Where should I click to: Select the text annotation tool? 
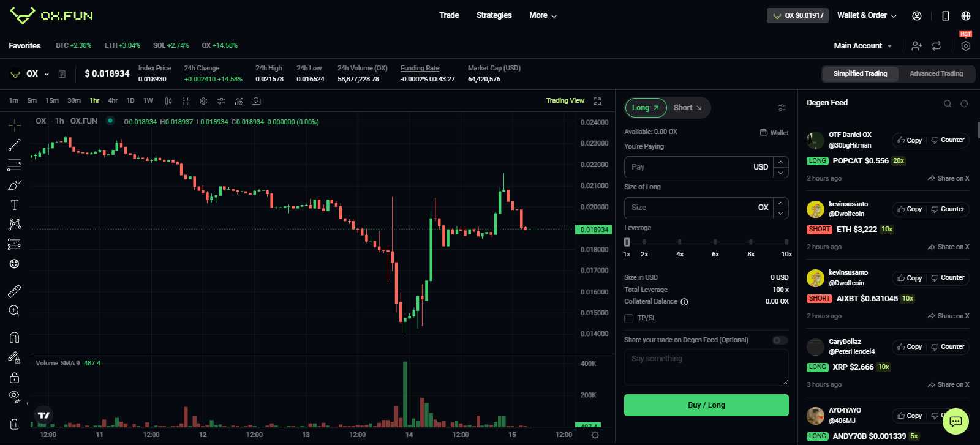pos(15,204)
